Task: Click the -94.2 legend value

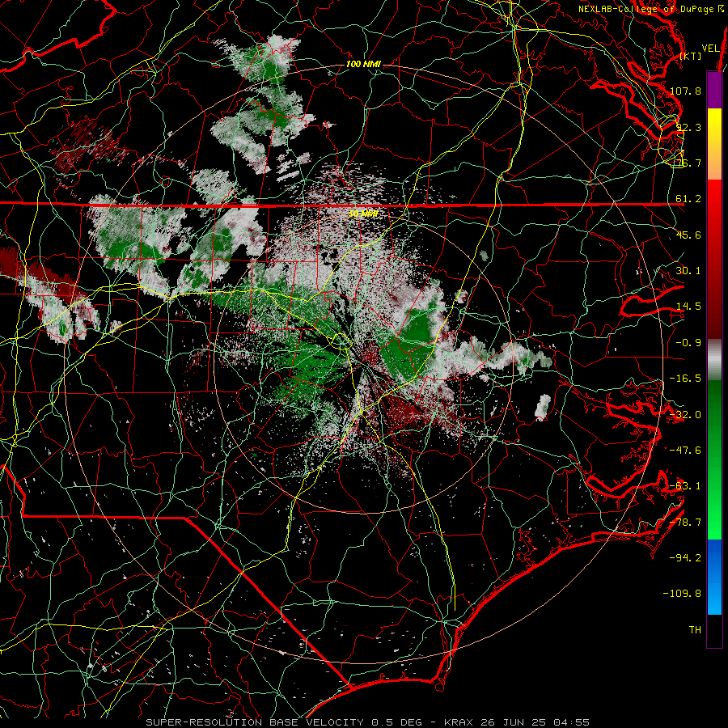Action: [x=685, y=558]
